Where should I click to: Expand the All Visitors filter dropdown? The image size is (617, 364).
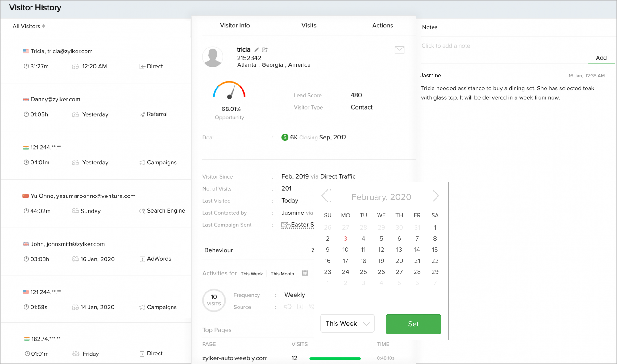pos(29,26)
